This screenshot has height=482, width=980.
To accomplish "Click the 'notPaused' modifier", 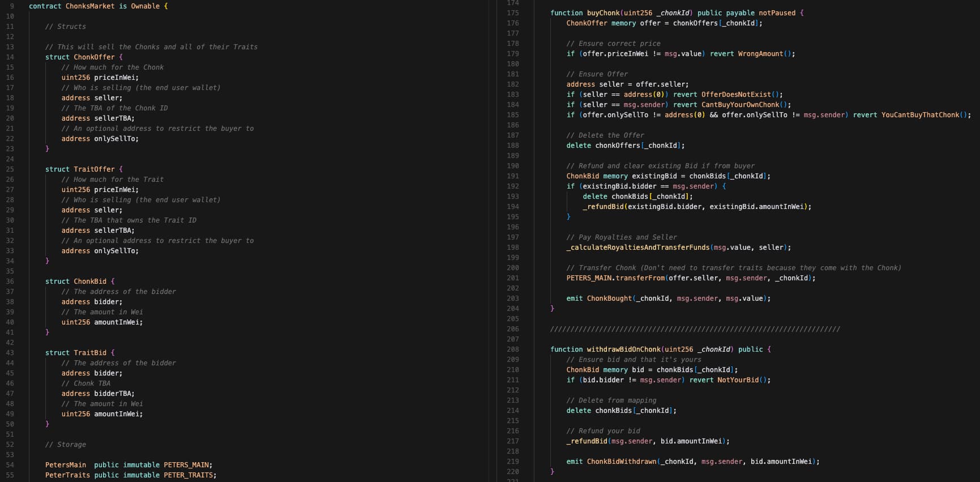I will [777, 13].
